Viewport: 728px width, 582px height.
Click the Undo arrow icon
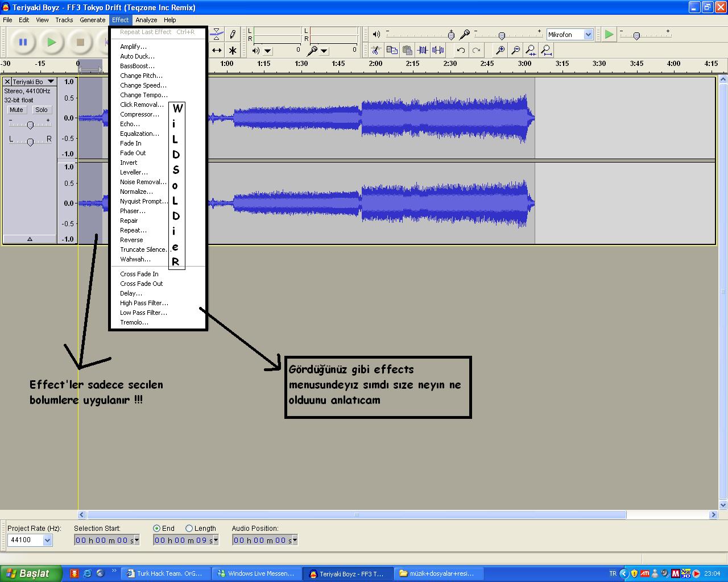(461, 50)
